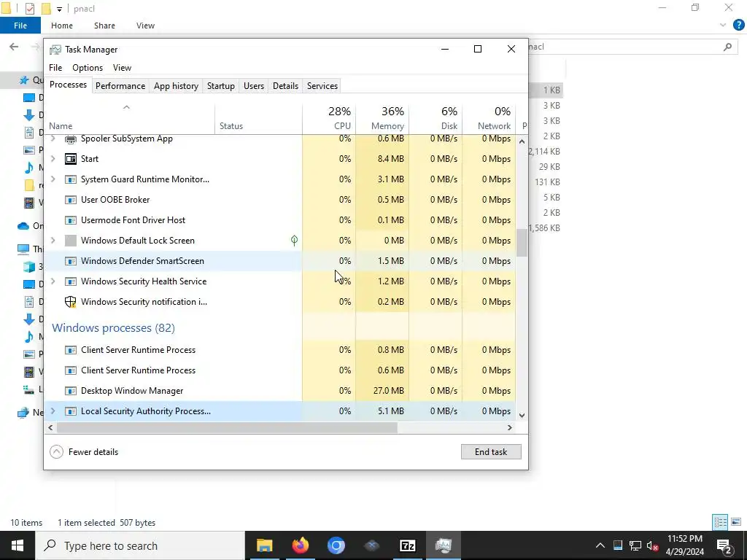This screenshot has height=560, width=747.
Task: Click the Explorer back navigation arrow
Action: pyautogui.click(x=14, y=47)
